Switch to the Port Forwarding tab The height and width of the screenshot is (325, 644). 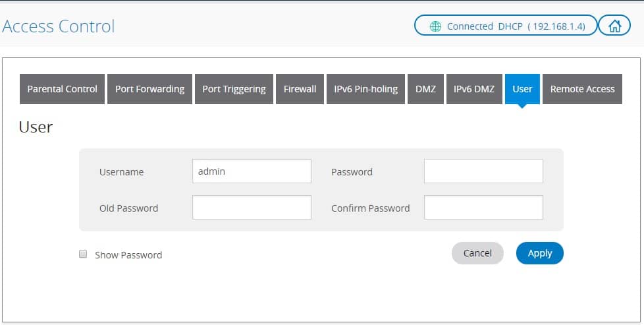[x=149, y=89]
